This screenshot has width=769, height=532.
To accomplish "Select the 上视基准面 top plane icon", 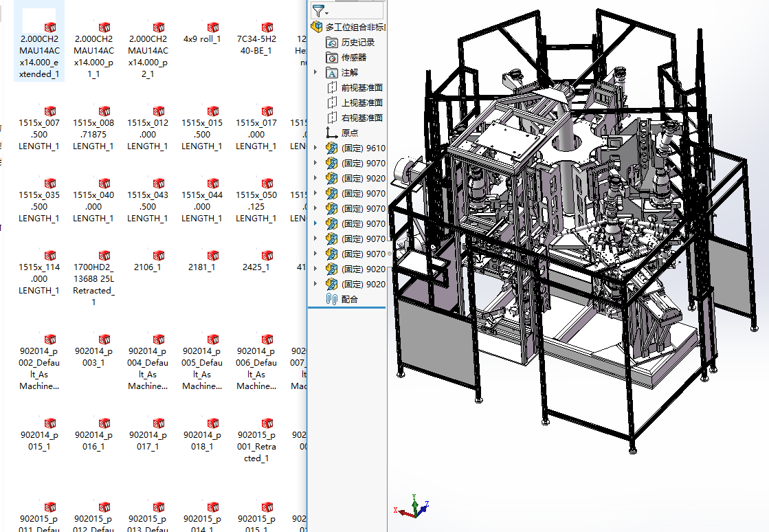I will point(332,103).
